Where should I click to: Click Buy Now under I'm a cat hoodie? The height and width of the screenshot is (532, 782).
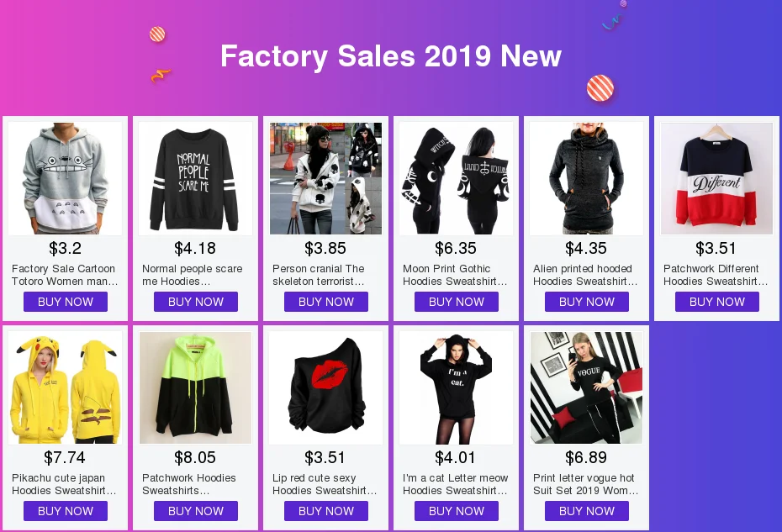tap(457, 511)
